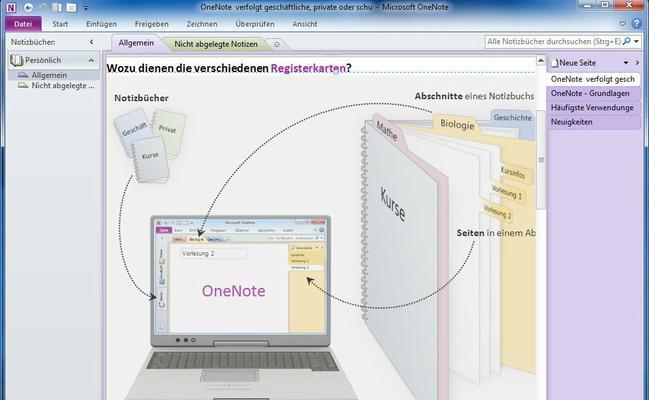Open page Neuigkeiten
This screenshot has height=400, width=649.
pyautogui.click(x=594, y=122)
